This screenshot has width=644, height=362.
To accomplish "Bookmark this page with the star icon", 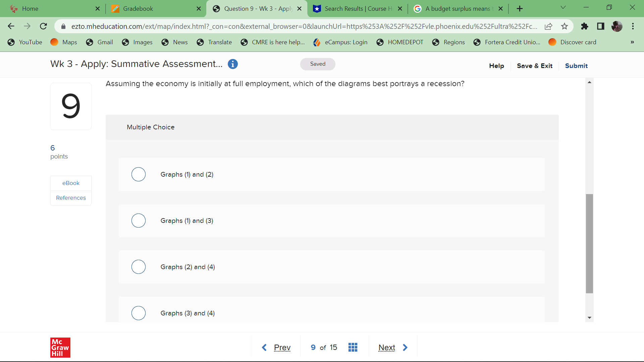I will click(x=565, y=26).
